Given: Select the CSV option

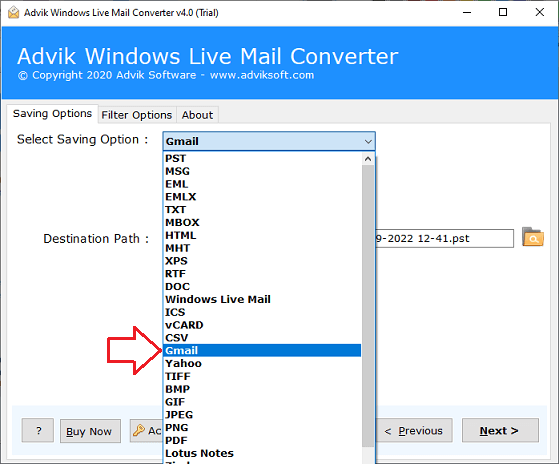Looking at the screenshot, I should (262, 338).
